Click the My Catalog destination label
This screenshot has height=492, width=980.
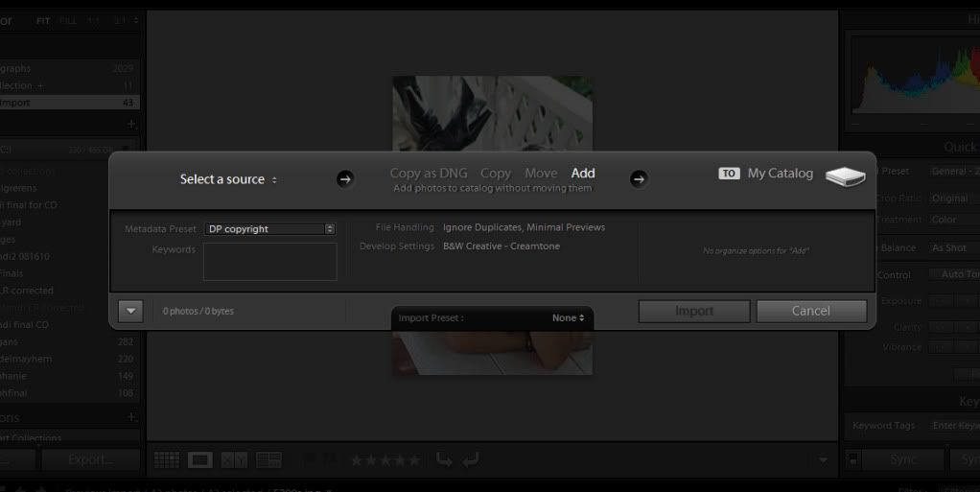pyautogui.click(x=781, y=174)
